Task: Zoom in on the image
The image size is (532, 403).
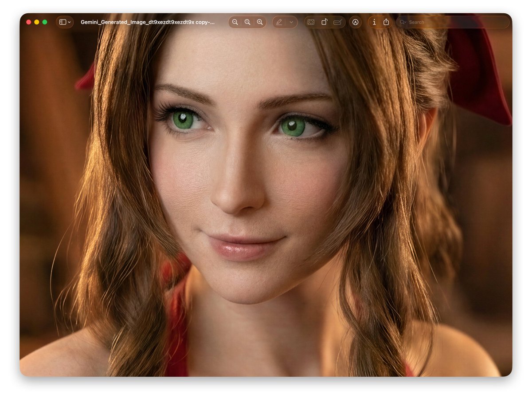Action: click(x=260, y=22)
